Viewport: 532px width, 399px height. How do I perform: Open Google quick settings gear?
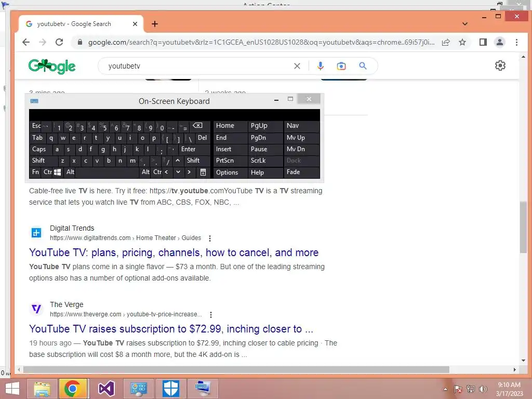point(500,65)
